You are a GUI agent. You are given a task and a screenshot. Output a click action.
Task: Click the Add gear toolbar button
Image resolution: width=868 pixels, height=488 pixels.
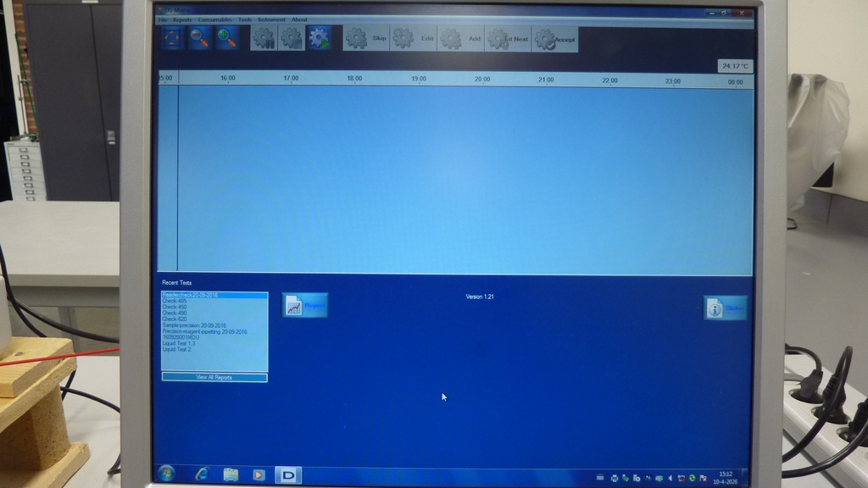point(460,38)
